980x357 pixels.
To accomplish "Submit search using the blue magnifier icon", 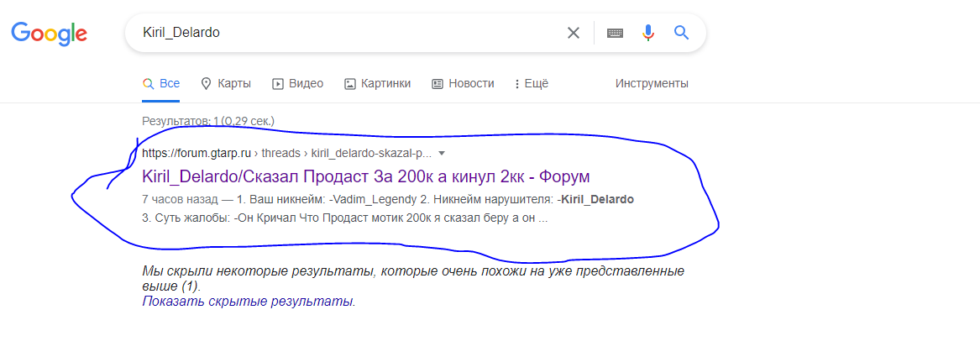I will [x=681, y=33].
